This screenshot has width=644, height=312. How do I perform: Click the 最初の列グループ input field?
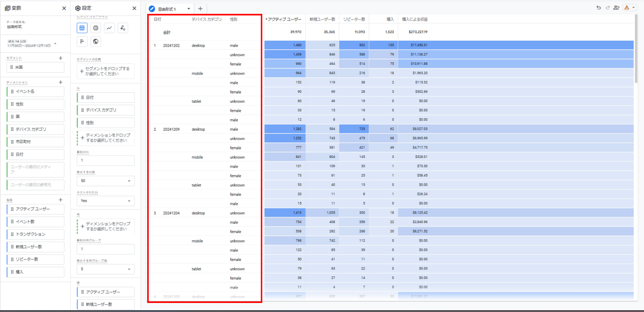[x=106, y=249]
